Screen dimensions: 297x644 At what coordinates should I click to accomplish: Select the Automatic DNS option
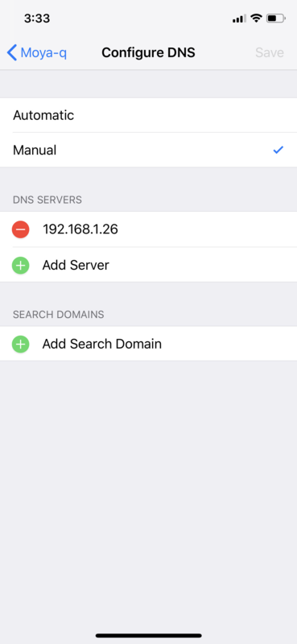[x=148, y=115]
